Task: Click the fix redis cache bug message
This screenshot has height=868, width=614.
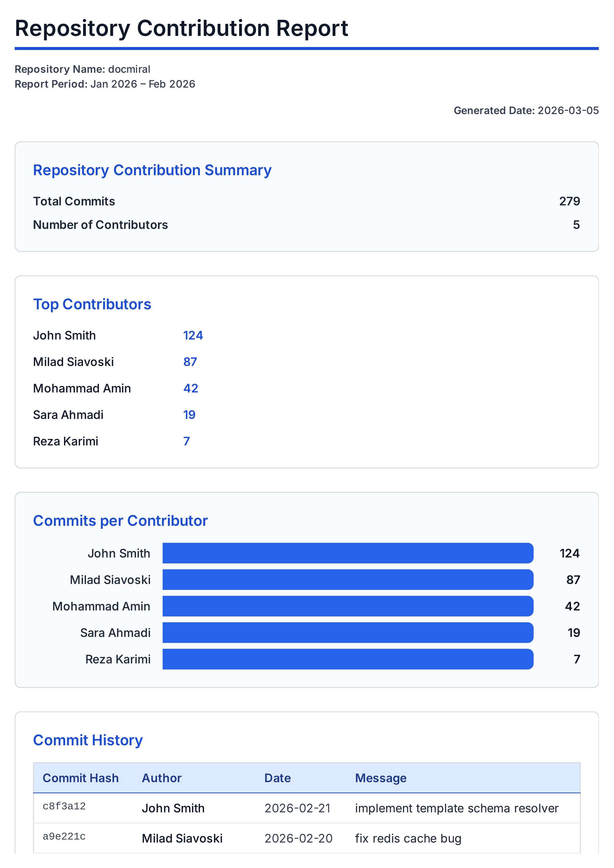Action: click(408, 839)
